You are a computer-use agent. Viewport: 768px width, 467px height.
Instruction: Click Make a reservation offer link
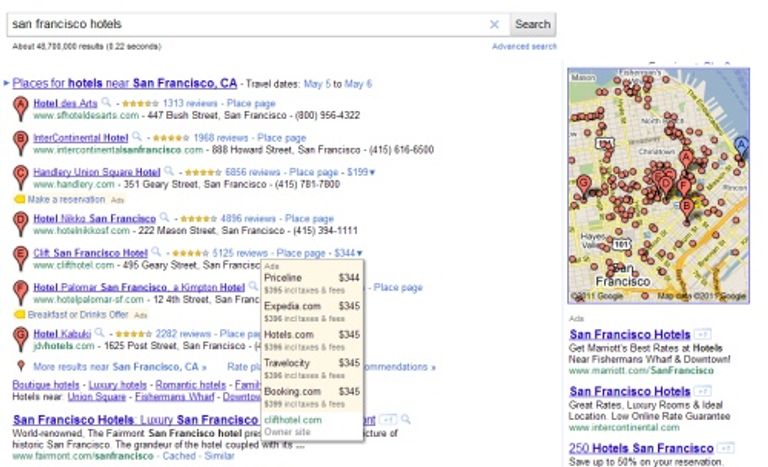[x=66, y=199]
